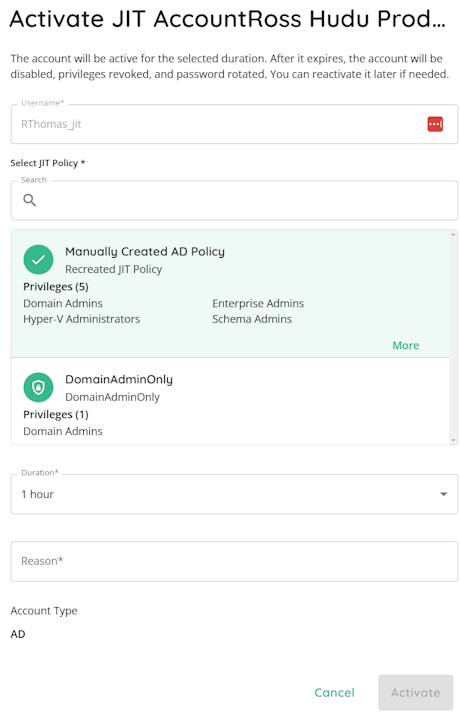Click Hyper-V Administrators privilege entry

[81, 319]
